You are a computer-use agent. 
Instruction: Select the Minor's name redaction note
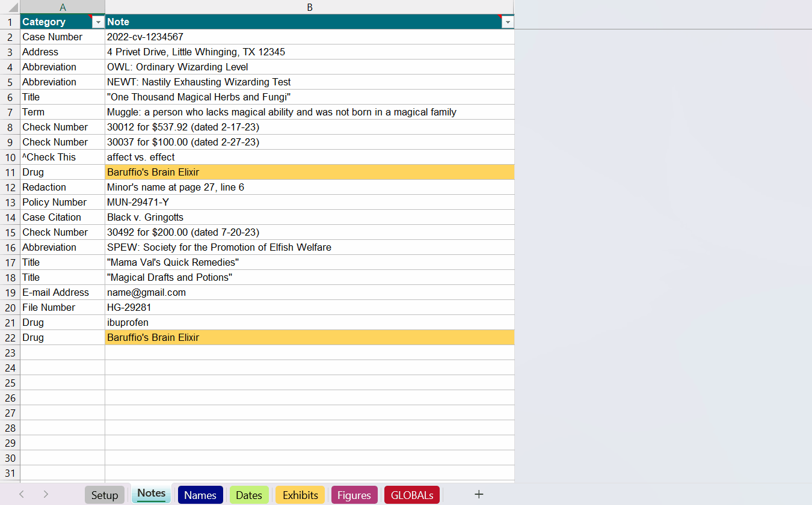(310, 187)
